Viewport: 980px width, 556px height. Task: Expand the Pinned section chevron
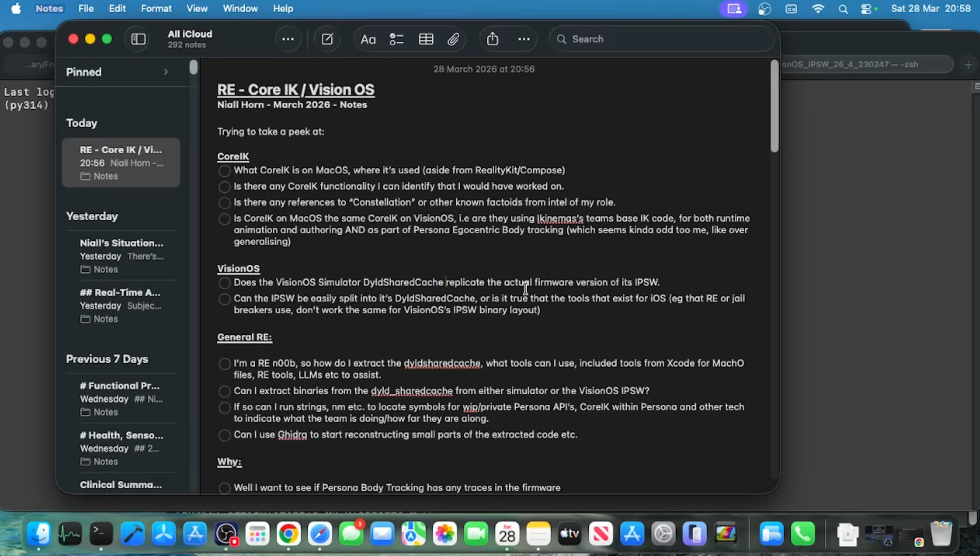click(x=165, y=72)
